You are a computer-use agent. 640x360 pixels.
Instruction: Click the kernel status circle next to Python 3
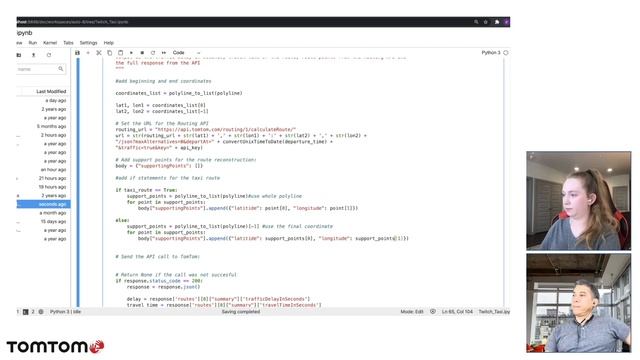pos(506,53)
